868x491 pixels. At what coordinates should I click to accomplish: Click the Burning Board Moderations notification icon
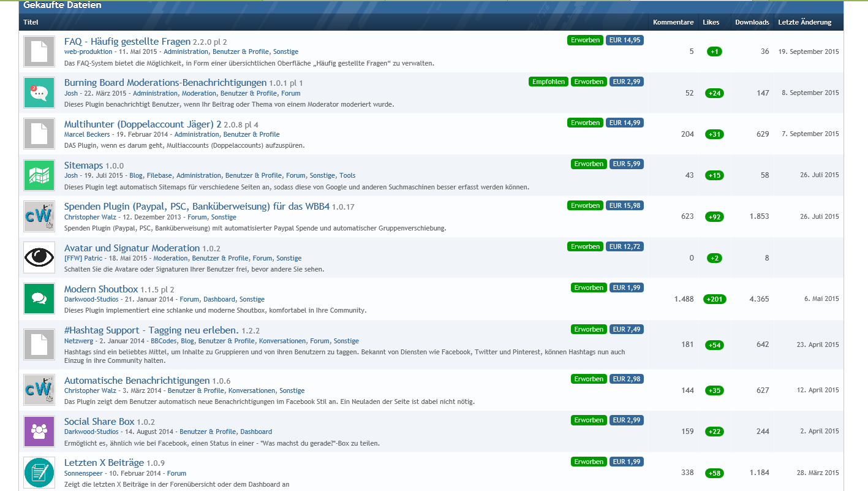point(39,93)
